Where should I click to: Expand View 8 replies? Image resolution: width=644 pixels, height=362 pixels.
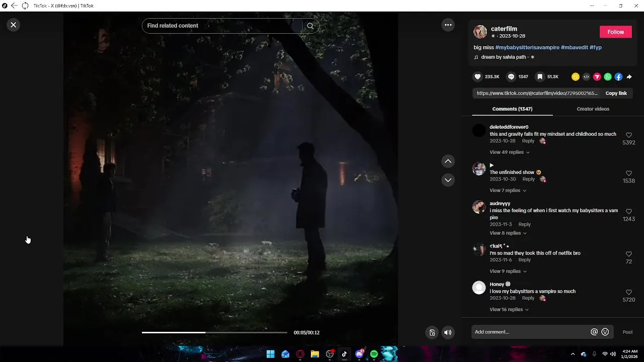(507, 233)
